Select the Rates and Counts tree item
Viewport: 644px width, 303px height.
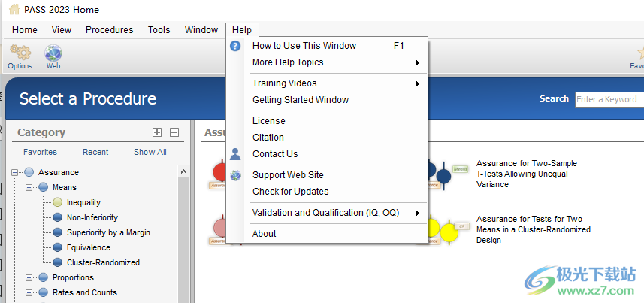pos(85,292)
